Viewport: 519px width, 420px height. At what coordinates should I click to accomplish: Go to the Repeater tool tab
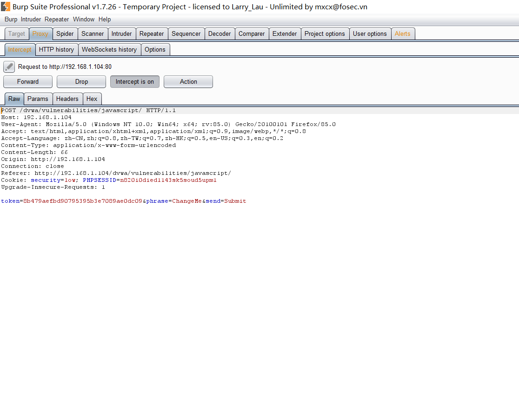(152, 33)
